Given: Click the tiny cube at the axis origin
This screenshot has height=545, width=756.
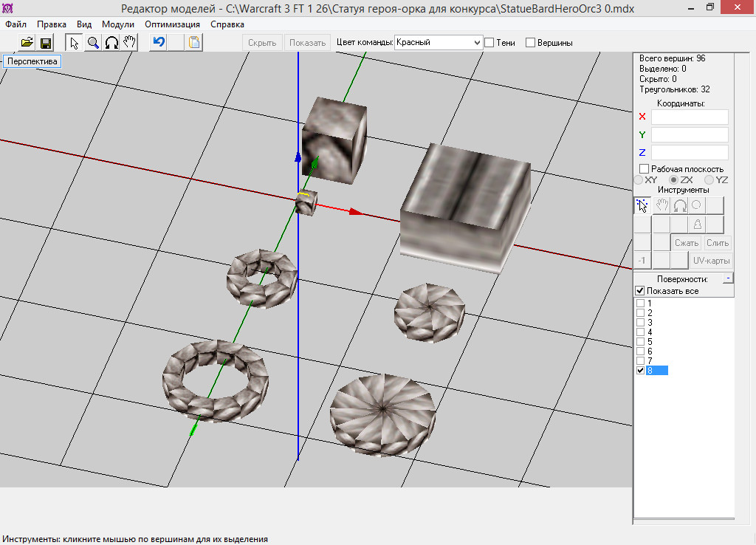Looking at the screenshot, I should pyautogui.click(x=306, y=202).
